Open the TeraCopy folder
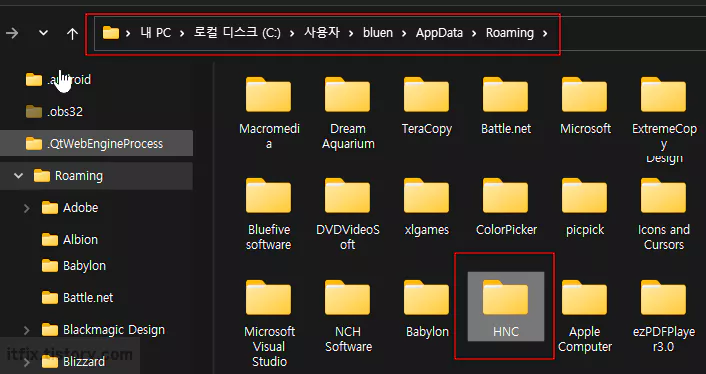This screenshot has height=374, width=706. (426, 106)
